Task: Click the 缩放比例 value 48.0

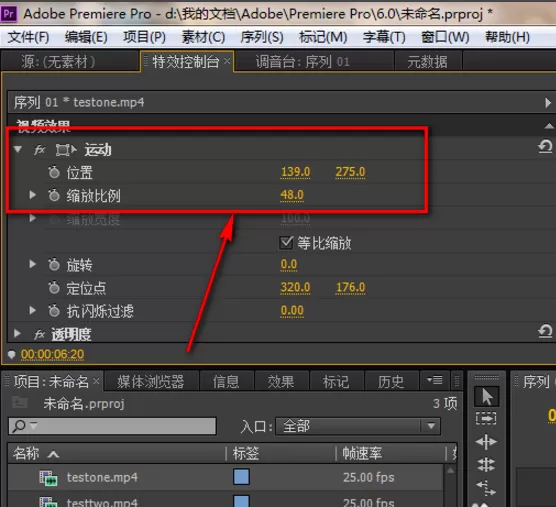Action: (292, 195)
